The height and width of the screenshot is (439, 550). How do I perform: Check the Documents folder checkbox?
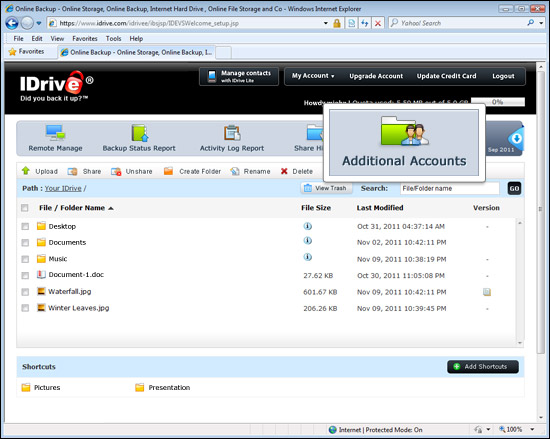pos(25,243)
